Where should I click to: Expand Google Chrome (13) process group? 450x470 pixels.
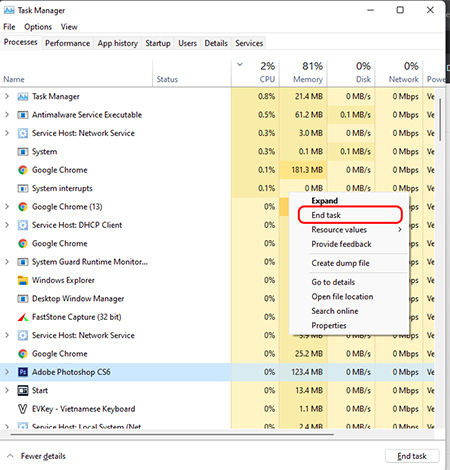tap(7, 207)
